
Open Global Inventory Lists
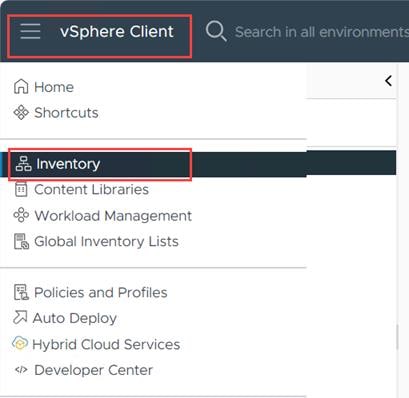pos(106,241)
